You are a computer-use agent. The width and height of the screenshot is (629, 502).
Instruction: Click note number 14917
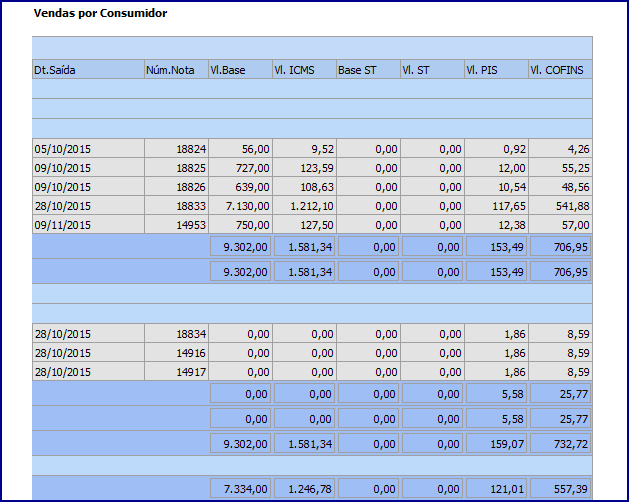pos(177,372)
